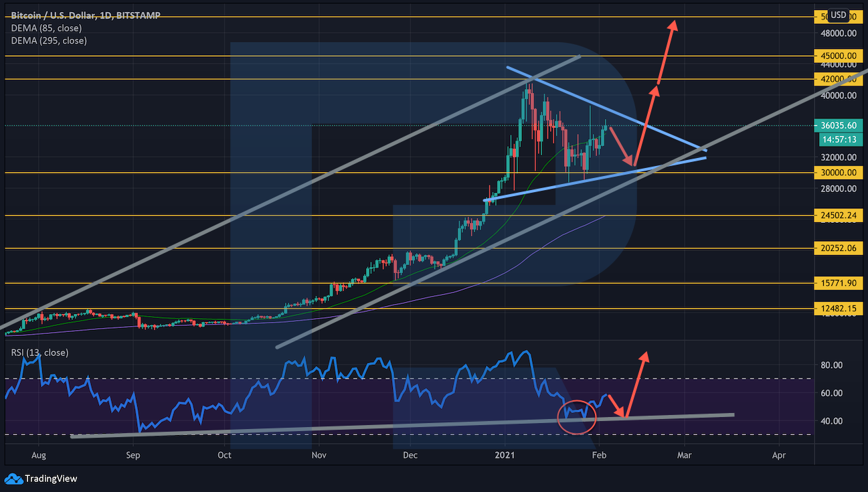
Task: Open the USD currency selector
Action: click(839, 15)
